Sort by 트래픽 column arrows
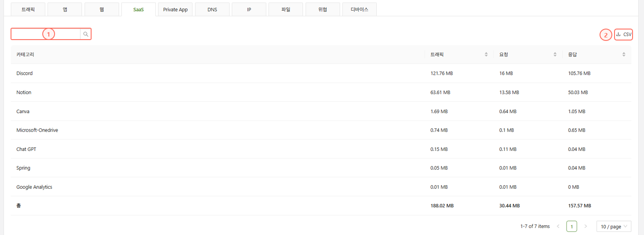 (x=486, y=55)
